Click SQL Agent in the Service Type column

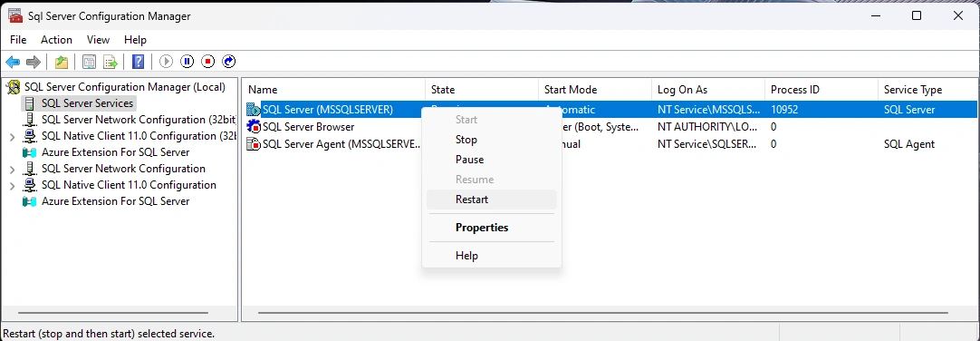(908, 144)
